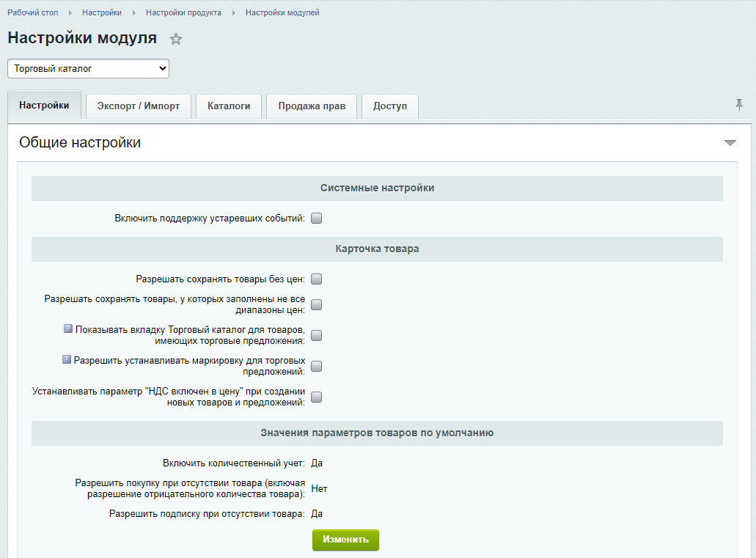This screenshot has height=558, width=756.
Task: Enable маркировку для торговых предложений checkbox
Action: coord(316,367)
